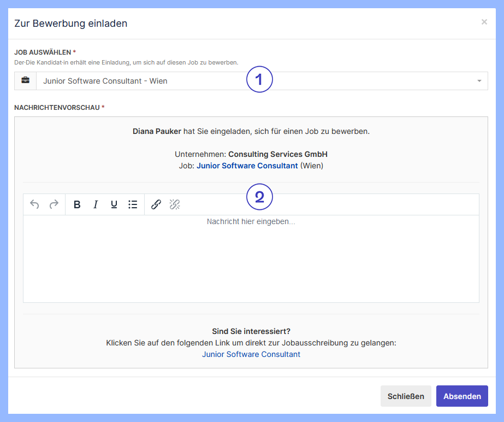Screen dimensions: 504x422
Task: Click the circled number 2 marker
Action: pyautogui.click(x=259, y=197)
